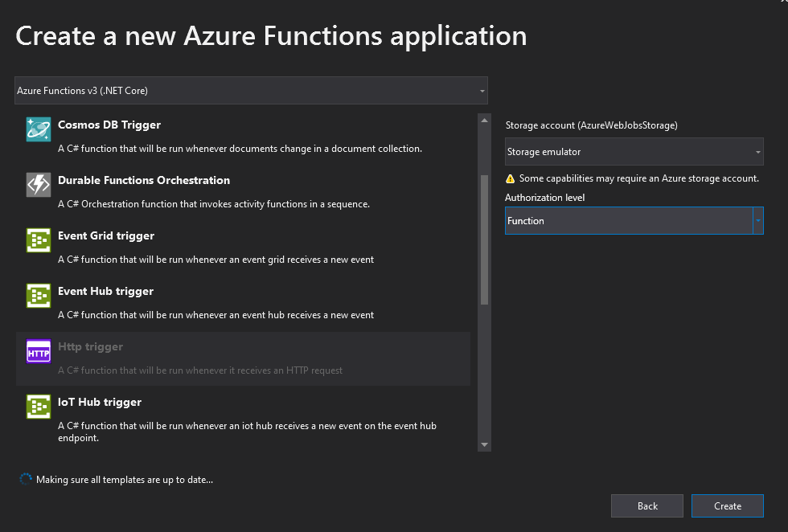Click the yellow warning icon about storage
Screen dimensions: 788x532
510,179
